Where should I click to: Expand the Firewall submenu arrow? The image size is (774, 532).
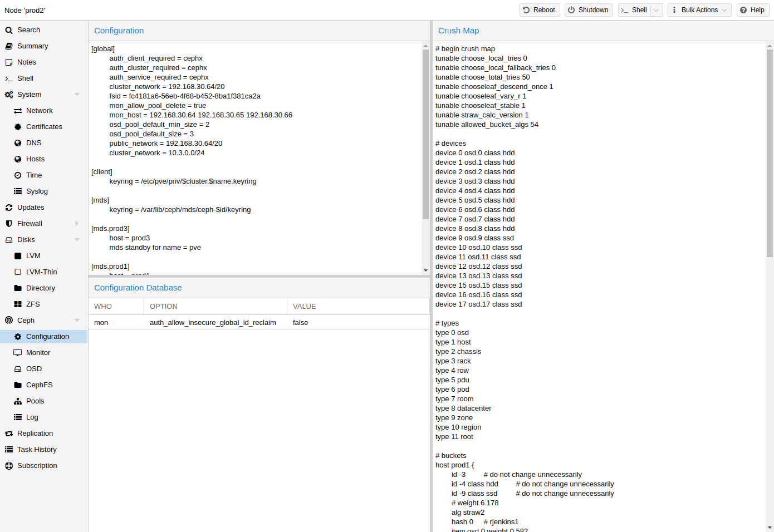click(x=77, y=224)
